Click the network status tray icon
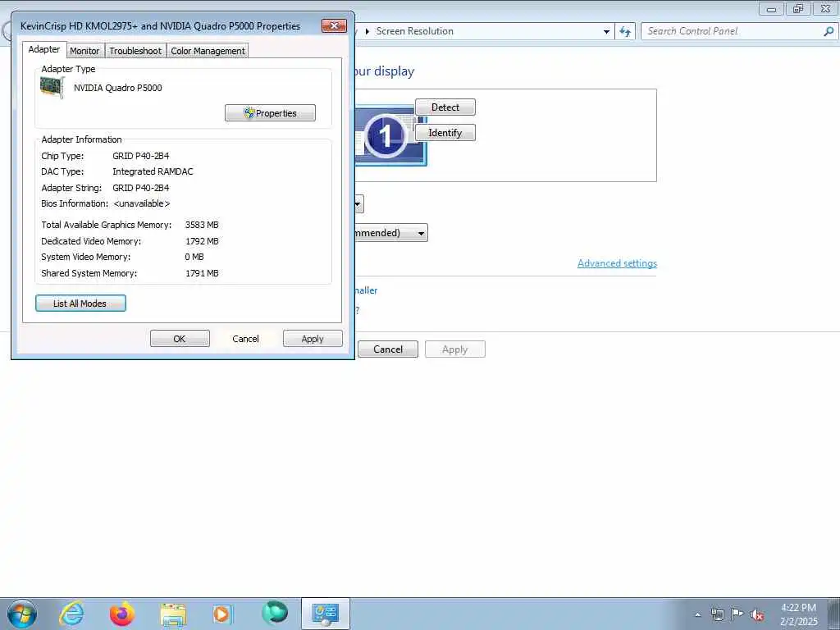This screenshot has width=840, height=630. tap(717, 614)
